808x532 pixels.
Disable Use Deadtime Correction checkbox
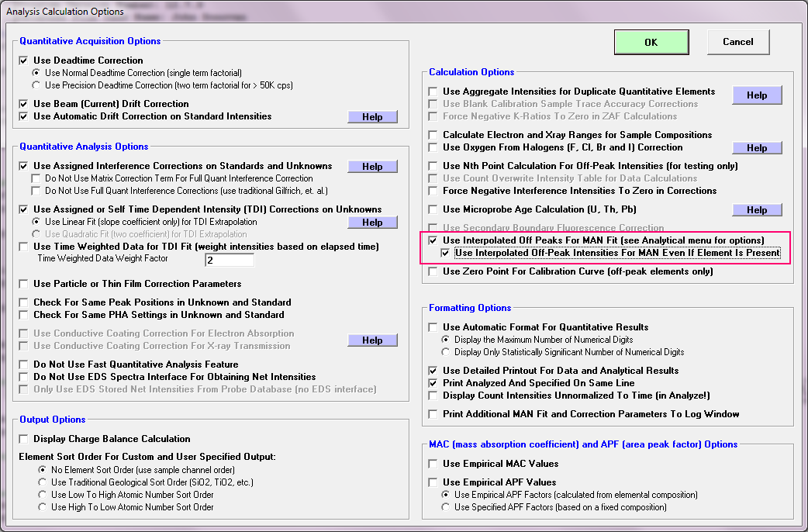tap(24, 60)
